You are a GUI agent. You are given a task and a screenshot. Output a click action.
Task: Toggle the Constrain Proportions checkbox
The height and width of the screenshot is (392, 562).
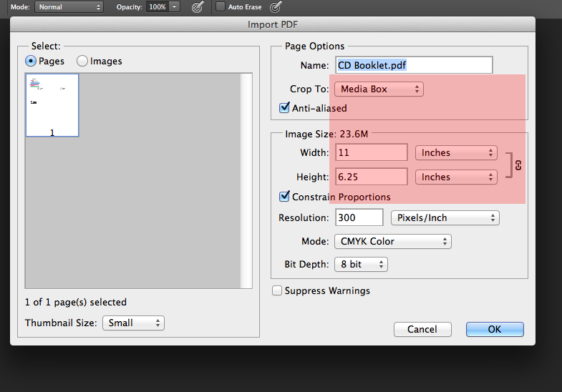284,196
